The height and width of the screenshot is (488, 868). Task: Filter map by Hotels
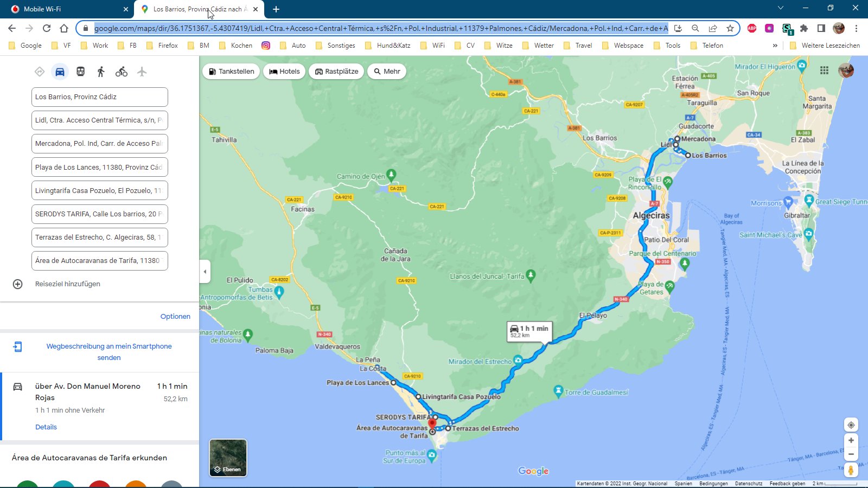285,71
